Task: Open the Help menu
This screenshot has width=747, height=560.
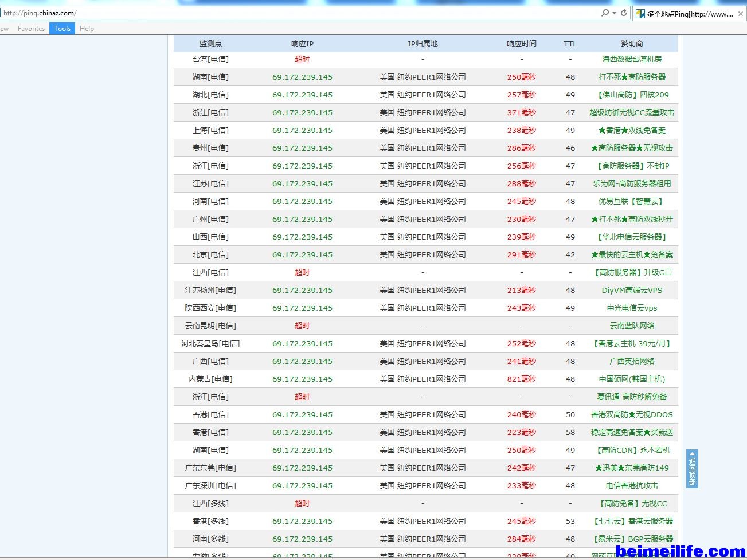Action: [87, 29]
